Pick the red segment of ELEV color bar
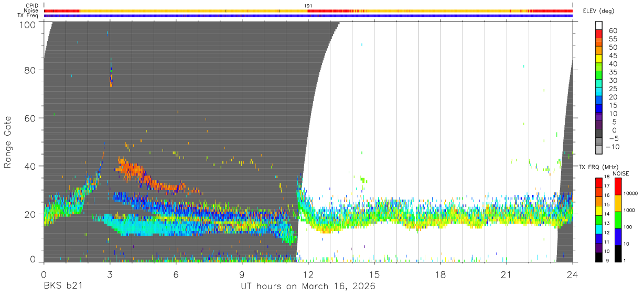This screenshot has height=297, width=644. click(x=599, y=34)
